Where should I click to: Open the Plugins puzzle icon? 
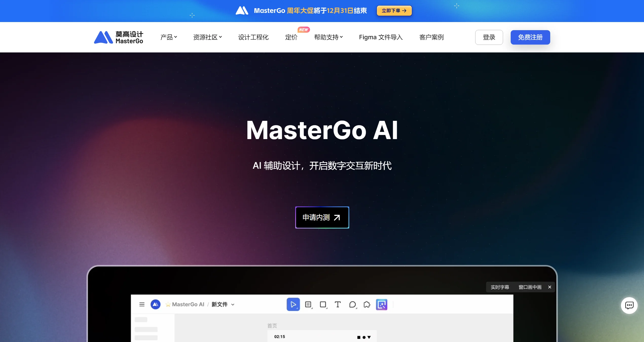tap(367, 304)
